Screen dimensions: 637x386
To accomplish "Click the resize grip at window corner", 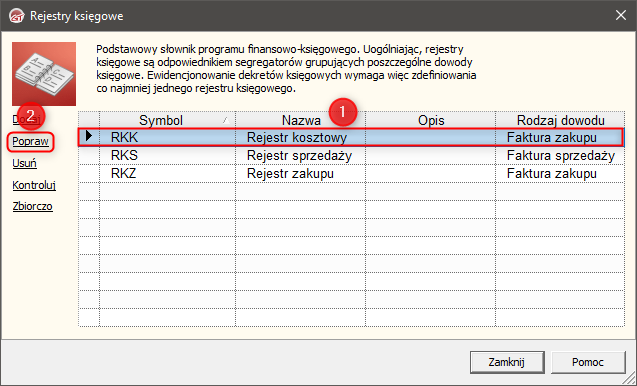I will (x=630, y=379).
